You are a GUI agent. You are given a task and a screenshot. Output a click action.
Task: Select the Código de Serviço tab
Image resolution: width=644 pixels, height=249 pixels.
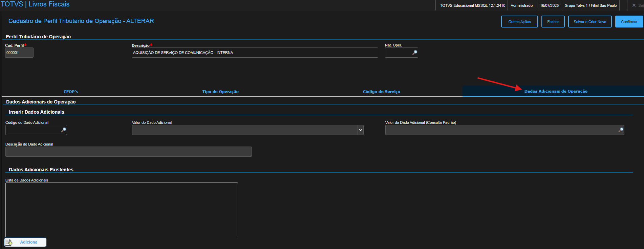381,92
